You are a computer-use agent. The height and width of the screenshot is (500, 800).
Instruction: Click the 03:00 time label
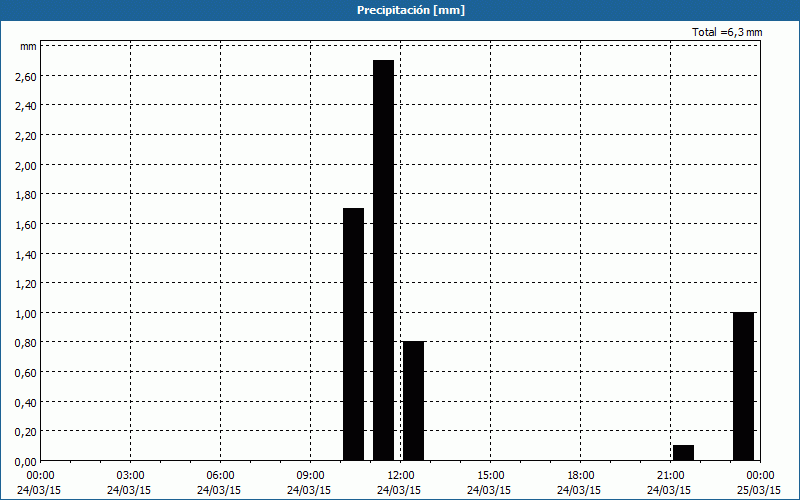pyautogui.click(x=131, y=476)
